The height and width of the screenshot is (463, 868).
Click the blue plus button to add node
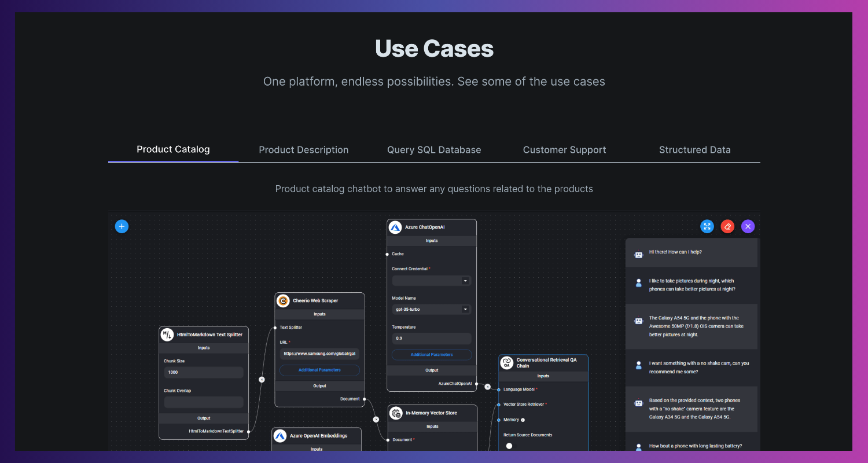[x=122, y=226]
